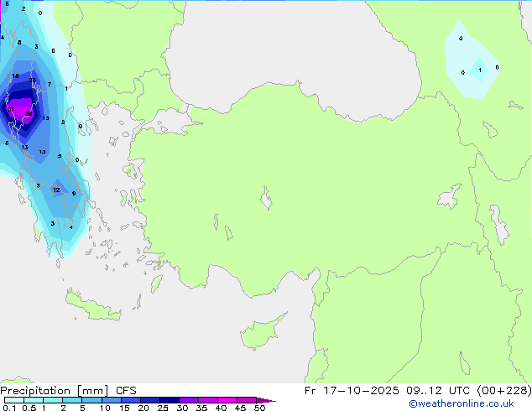The height and width of the screenshot is (411, 532).
Task: Click the lightest 0.1–0.5 mm legend swatch
Action: tap(14, 400)
